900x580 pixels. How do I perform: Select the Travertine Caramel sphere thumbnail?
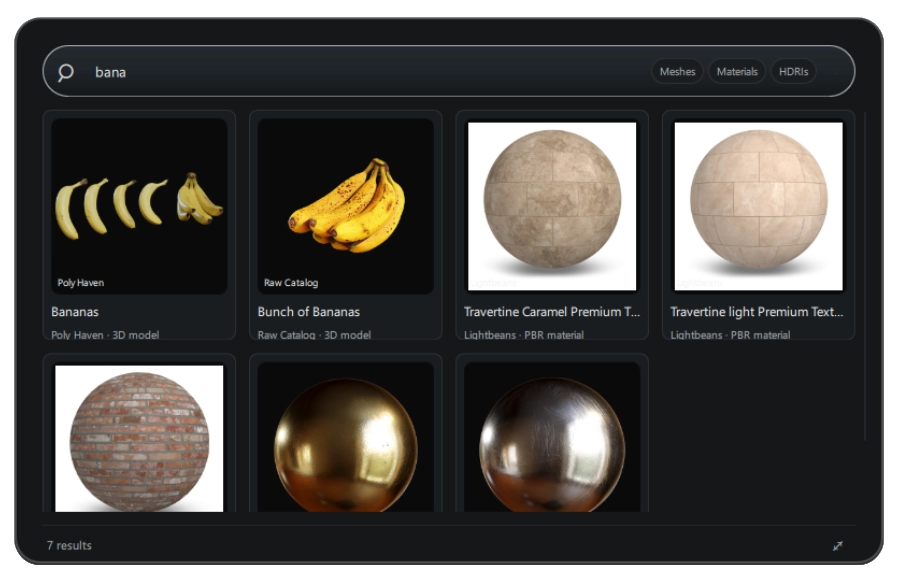[x=552, y=206]
